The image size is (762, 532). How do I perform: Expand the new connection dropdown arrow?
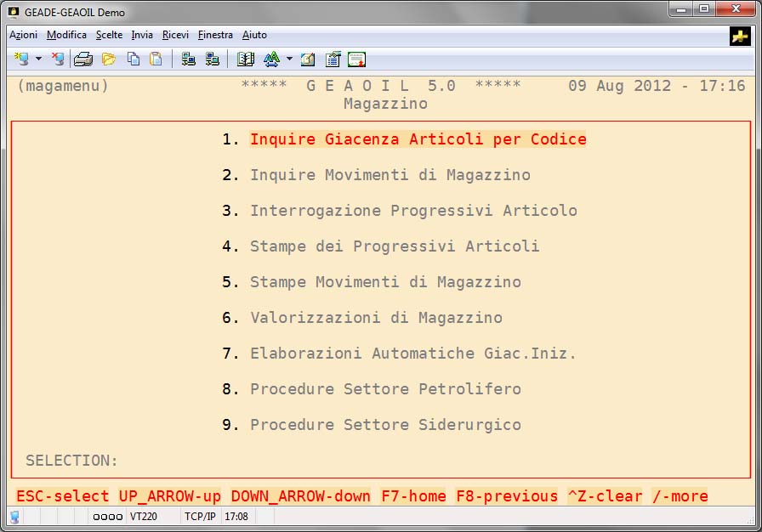tap(38, 59)
